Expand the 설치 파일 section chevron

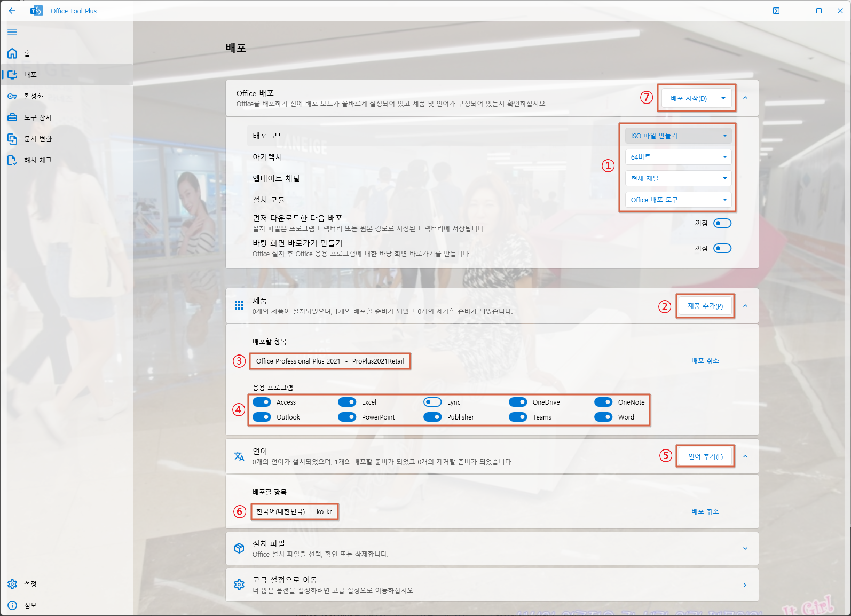click(x=745, y=549)
